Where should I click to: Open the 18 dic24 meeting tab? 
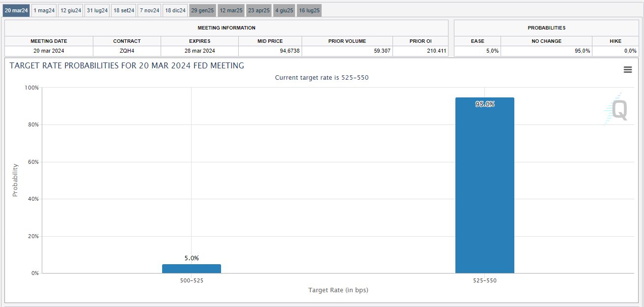(175, 10)
